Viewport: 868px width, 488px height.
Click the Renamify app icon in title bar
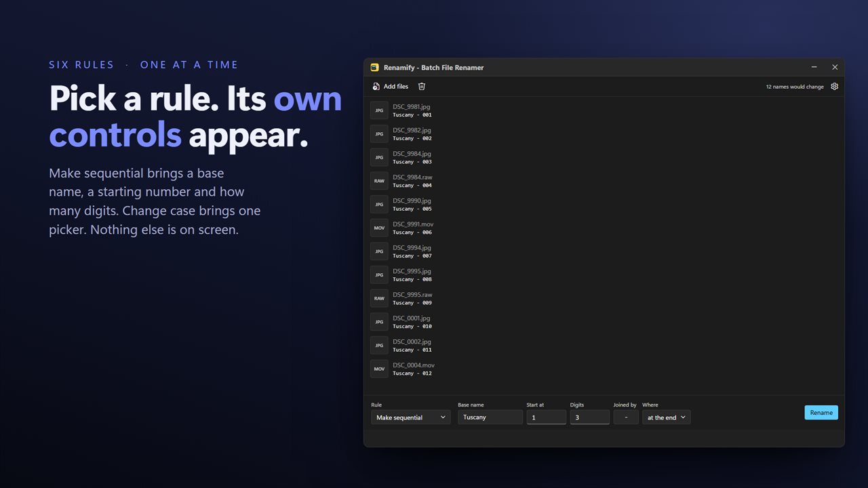(x=374, y=67)
